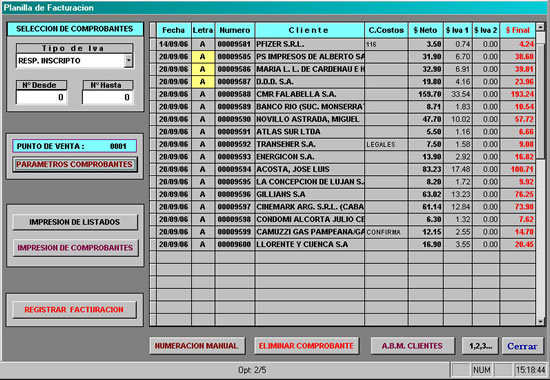Click yellow Letra cell of invoice 00009585
This screenshot has height=380, width=550.
point(203,57)
